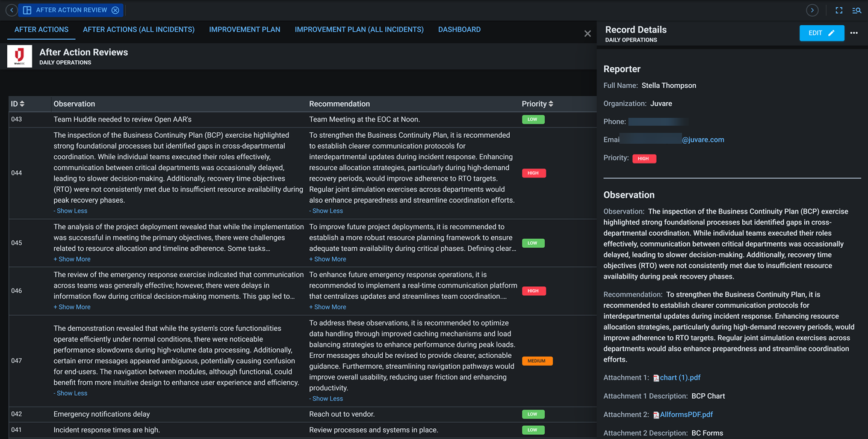Viewport: 868px width, 439px height.
Task: Open the Dashboard tab
Action: click(459, 29)
